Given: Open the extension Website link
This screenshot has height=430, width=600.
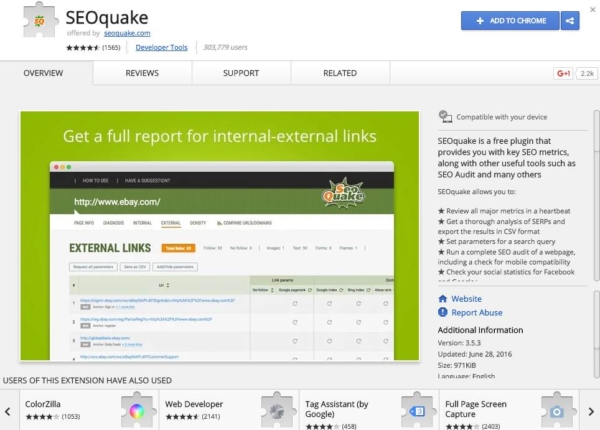Looking at the screenshot, I should tap(466, 299).
